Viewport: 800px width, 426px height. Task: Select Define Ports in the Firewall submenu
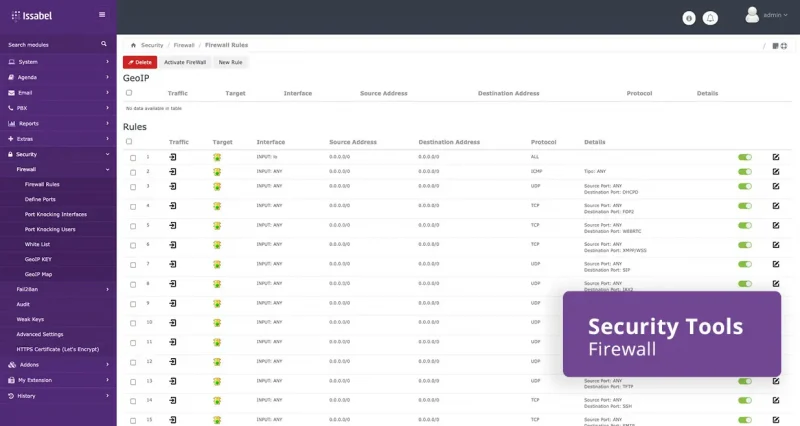[40, 199]
